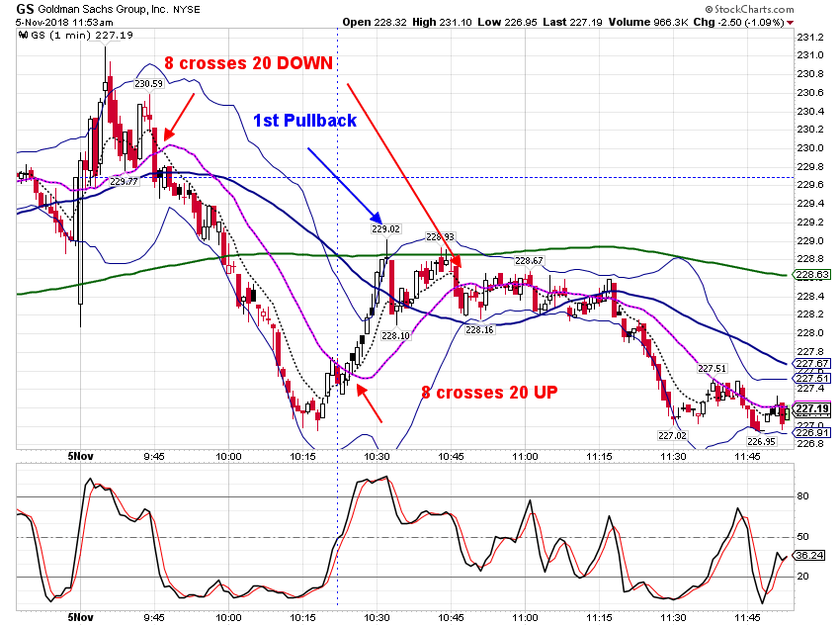Click the "11:45" time label under the price chart
This screenshot has height=626, width=840.
click(x=747, y=457)
